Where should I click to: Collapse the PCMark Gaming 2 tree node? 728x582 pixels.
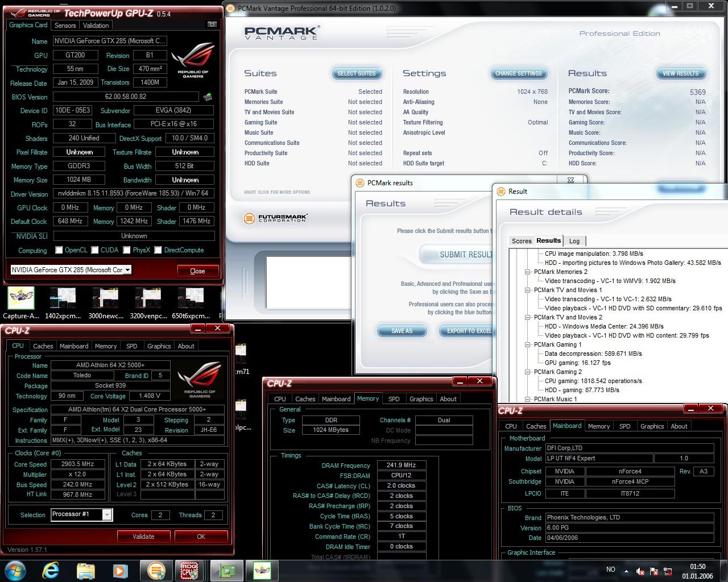click(x=528, y=372)
